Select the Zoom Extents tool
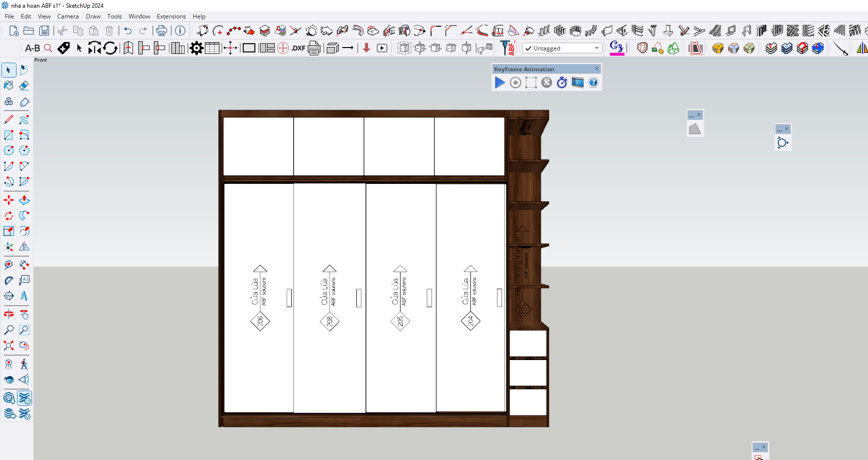Screen dimensions: 868x460 point(9,345)
